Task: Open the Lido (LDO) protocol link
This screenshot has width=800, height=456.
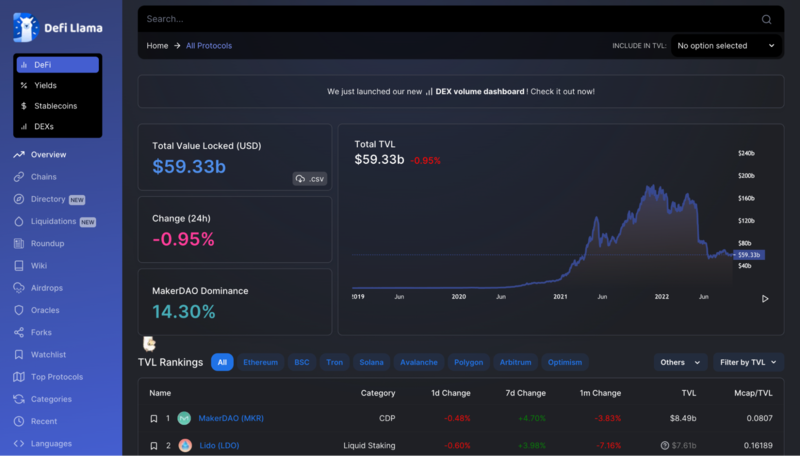Action: (219, 445)
